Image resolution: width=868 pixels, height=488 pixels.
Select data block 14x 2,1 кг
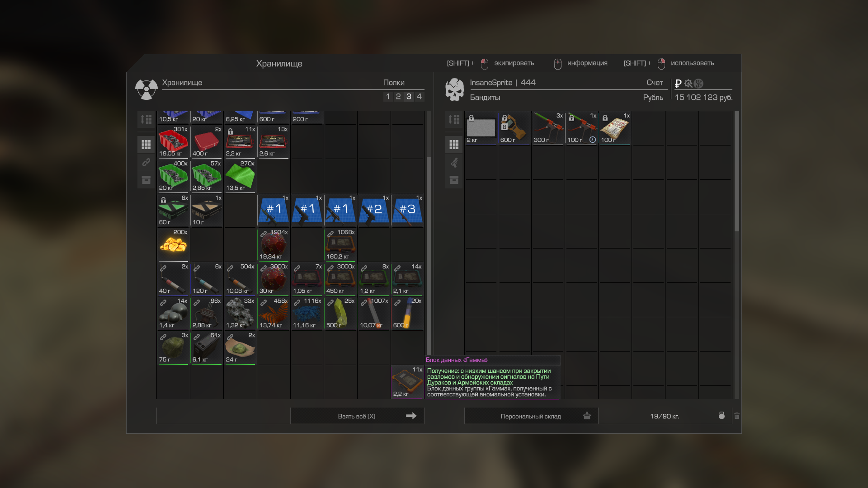tap(407, 279)
